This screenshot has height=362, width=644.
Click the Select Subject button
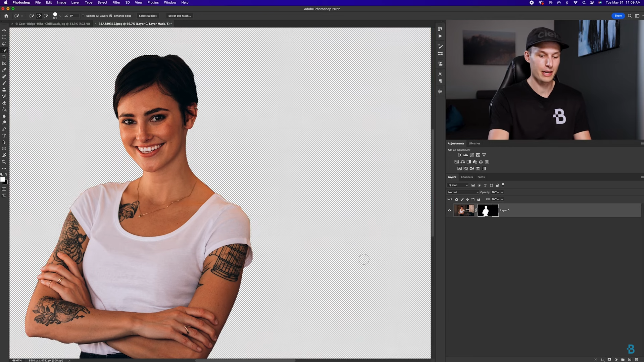pos(148,16)
